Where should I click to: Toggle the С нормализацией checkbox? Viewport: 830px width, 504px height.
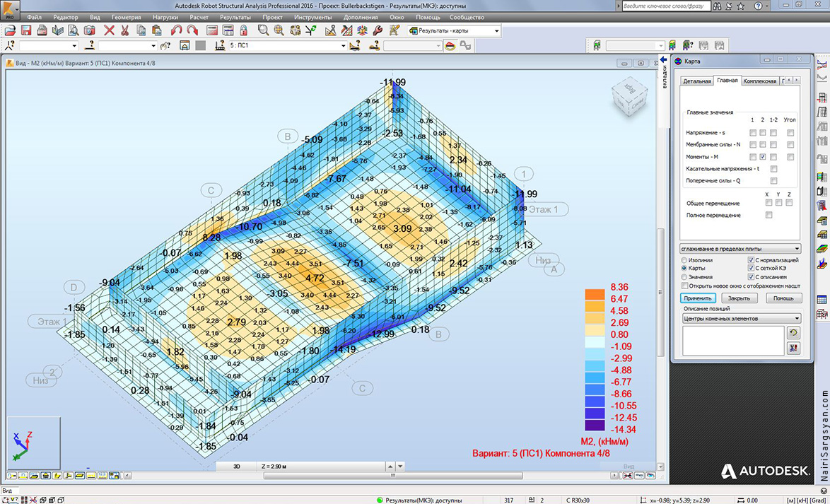751,260
